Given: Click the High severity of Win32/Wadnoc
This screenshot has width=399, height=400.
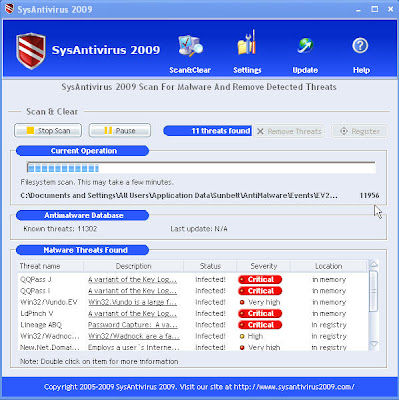Looking at the screenshot, I should (251, 336).
